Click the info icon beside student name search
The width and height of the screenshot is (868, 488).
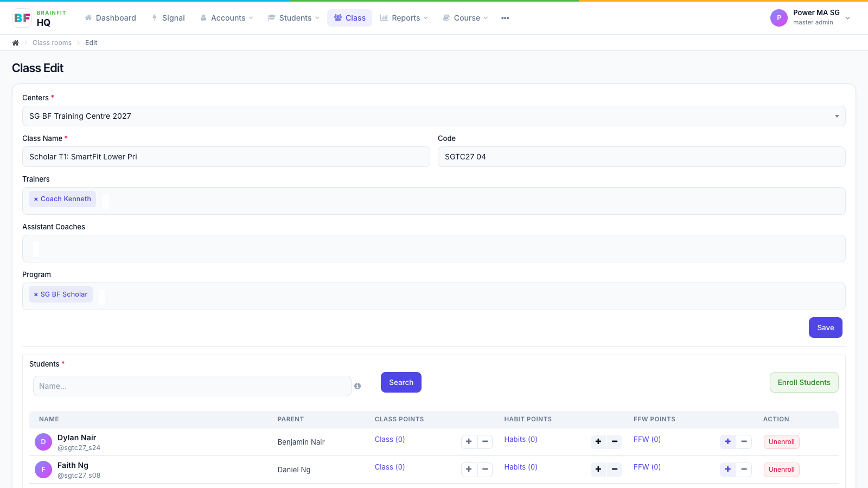[358, 386]
